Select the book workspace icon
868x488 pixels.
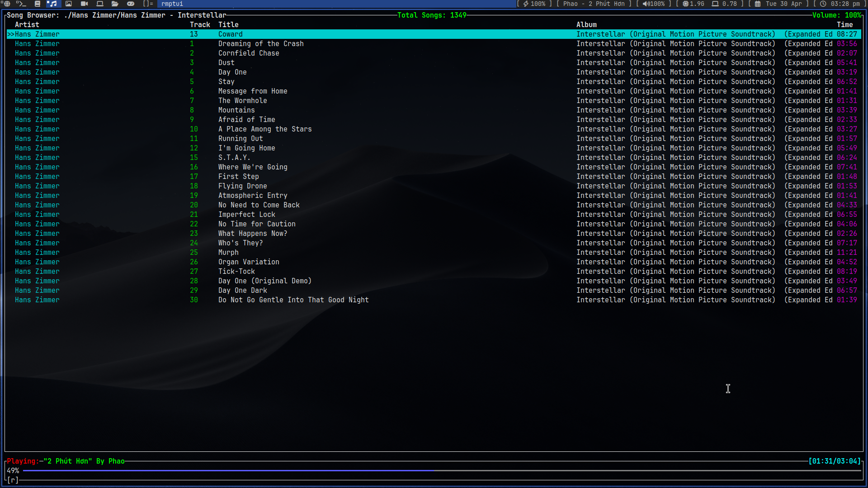38,4
